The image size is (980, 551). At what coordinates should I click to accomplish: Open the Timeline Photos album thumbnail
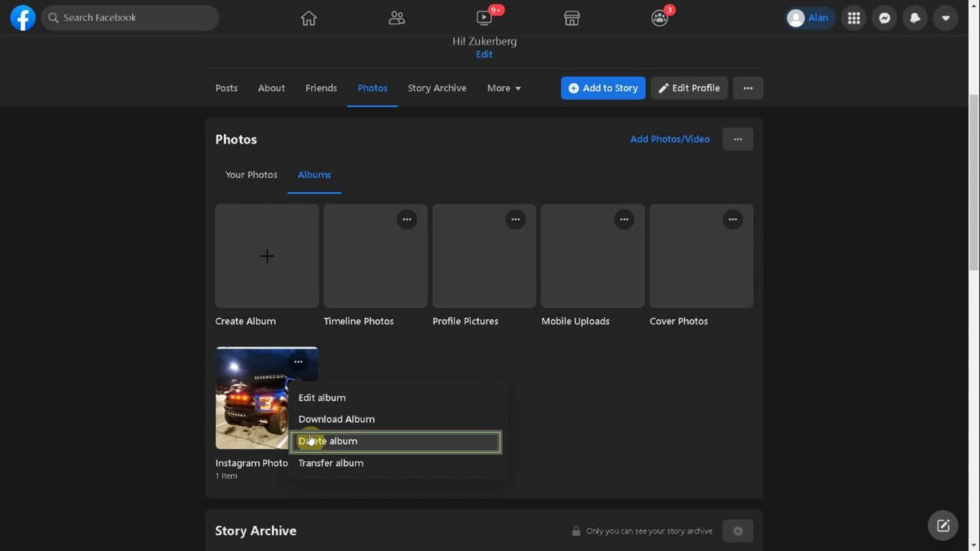click(375, 256)
